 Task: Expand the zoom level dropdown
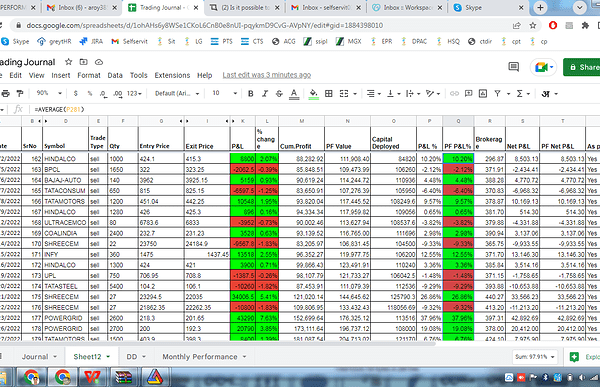(49, 93)
